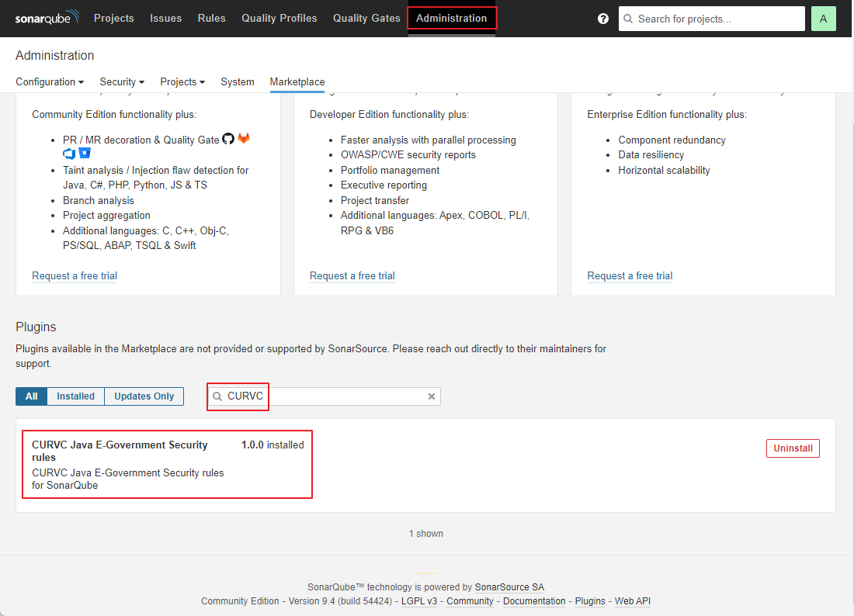Click the Bitbucket icon
The image size is (854, 616).
point(85,153)
